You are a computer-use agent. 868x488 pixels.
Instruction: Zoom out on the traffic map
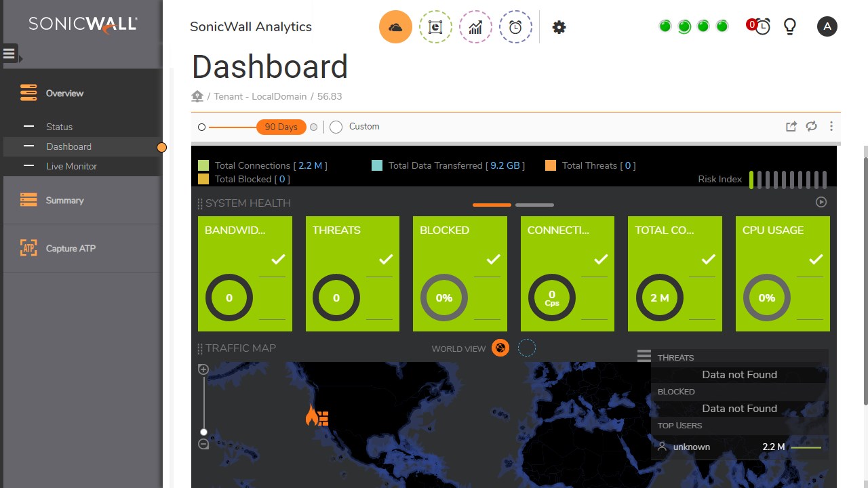[203, 444]
